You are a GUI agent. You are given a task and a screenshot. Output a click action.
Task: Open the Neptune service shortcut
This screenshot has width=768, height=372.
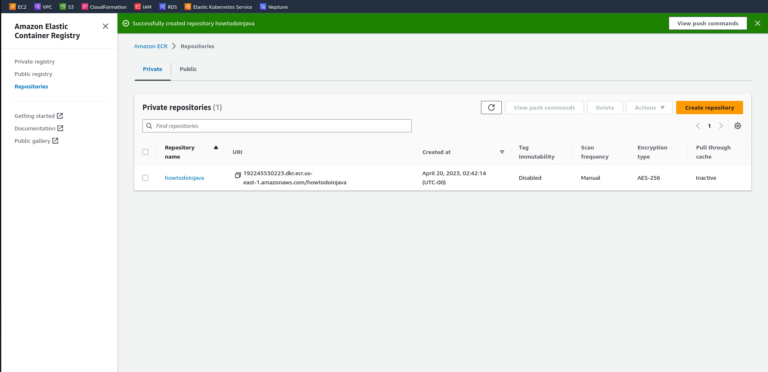tap(274, 7)
